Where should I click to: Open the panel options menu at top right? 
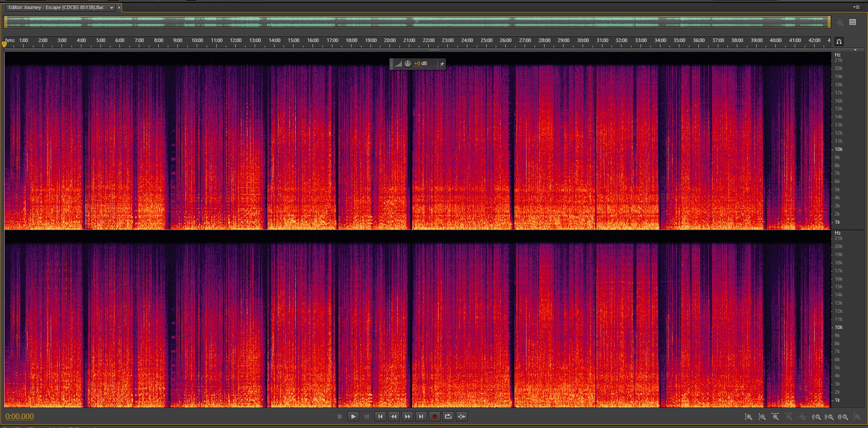tap(856, 7)
